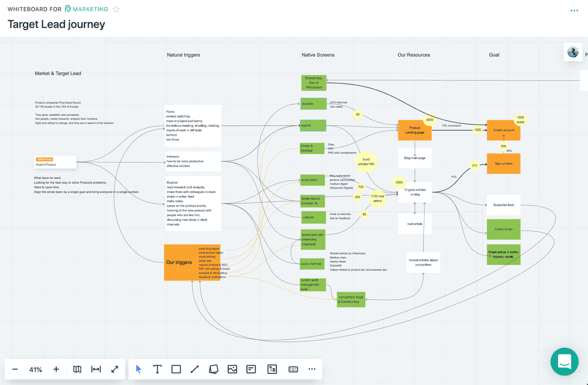Star the Target Lead journey board
588x385 pixels.
(116, 9)
